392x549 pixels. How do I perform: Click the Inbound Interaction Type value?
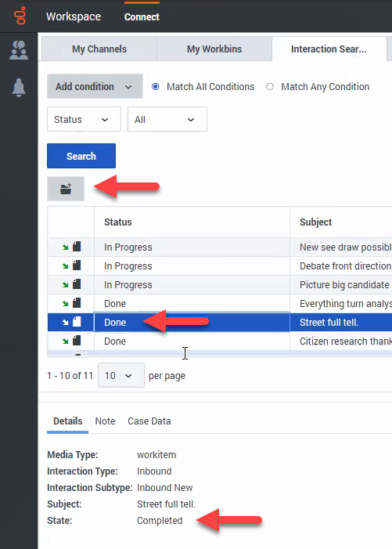tap(154, 471)
